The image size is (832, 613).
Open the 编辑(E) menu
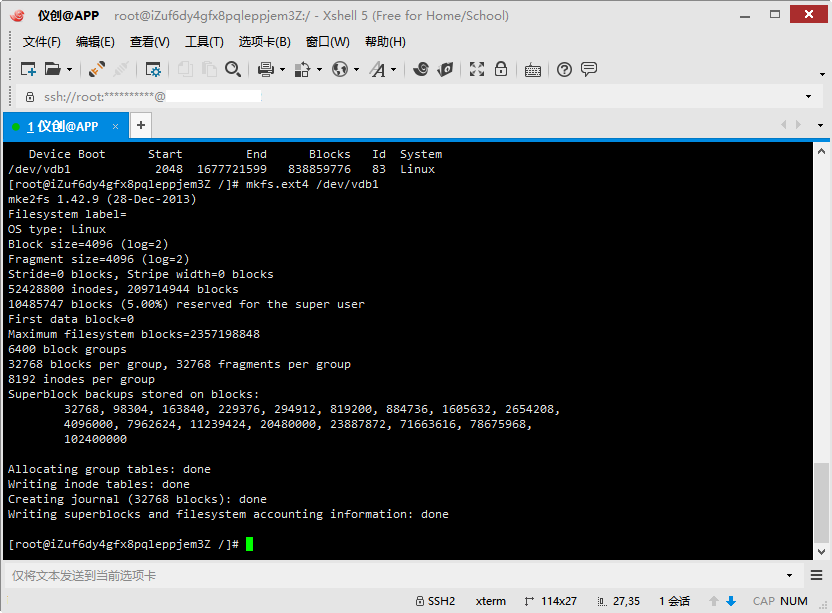pyautogui.click(x=95, y=42)
